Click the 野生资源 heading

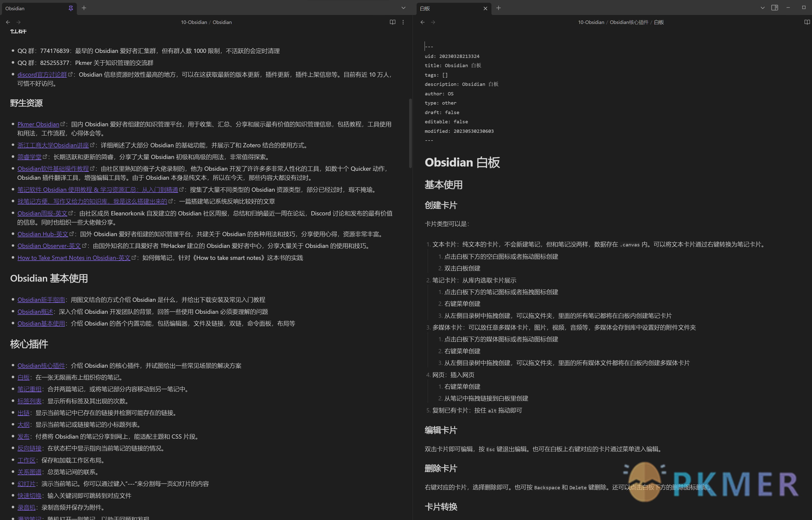(26, 103)
